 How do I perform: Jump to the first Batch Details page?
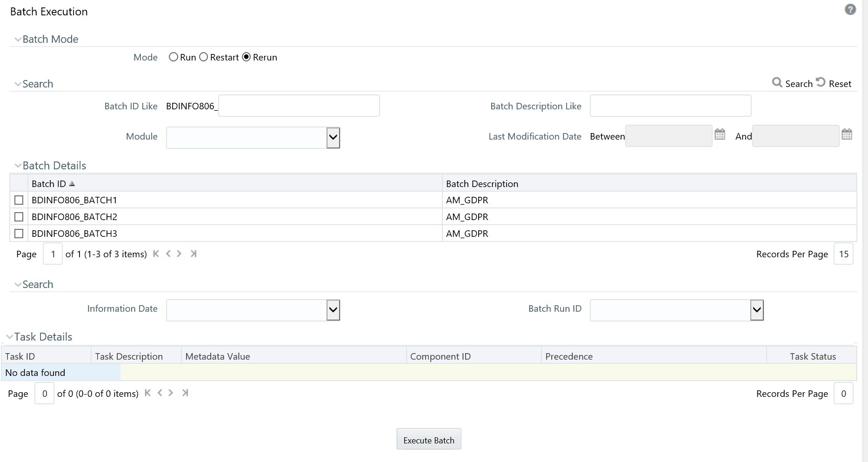click(x=156, y=254)
